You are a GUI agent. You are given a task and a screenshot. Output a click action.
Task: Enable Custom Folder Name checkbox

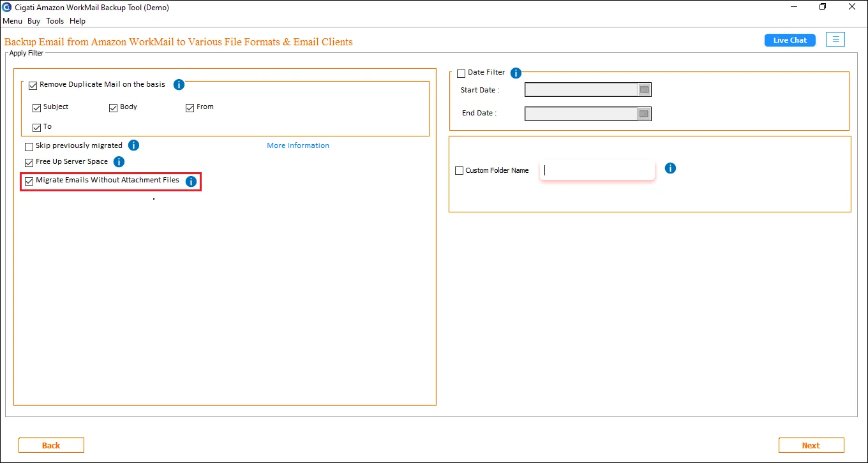[x=460, y=171]
